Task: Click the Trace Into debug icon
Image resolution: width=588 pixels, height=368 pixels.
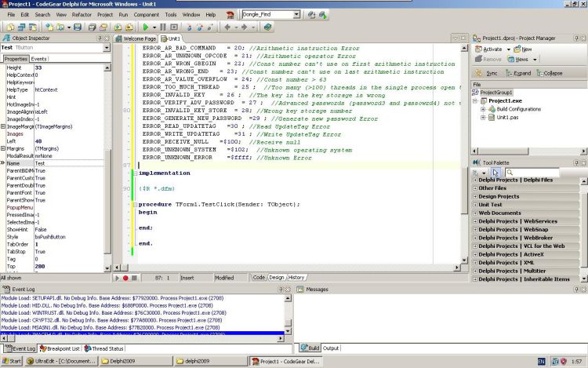Action: click(x=189, y=27)
